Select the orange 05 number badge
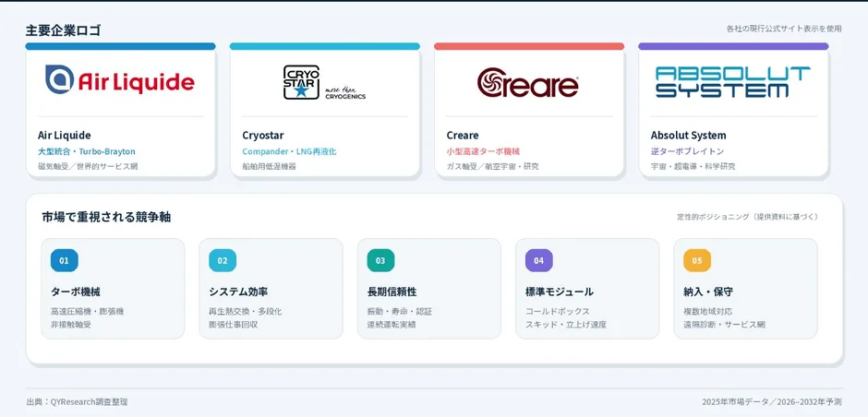Screen dimensions: 868x417 click(x=697, y=260)
